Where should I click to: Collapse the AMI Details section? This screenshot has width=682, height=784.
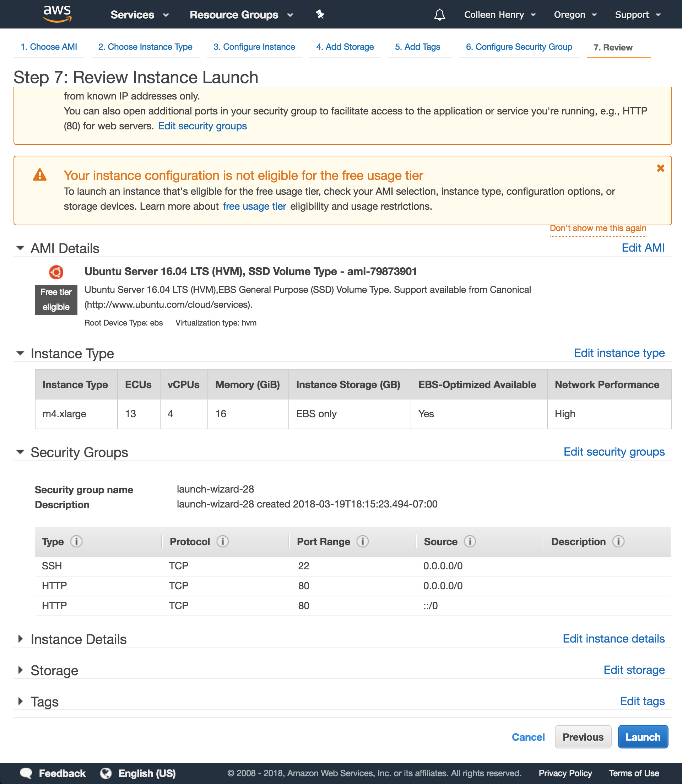[x=21, y=248]
